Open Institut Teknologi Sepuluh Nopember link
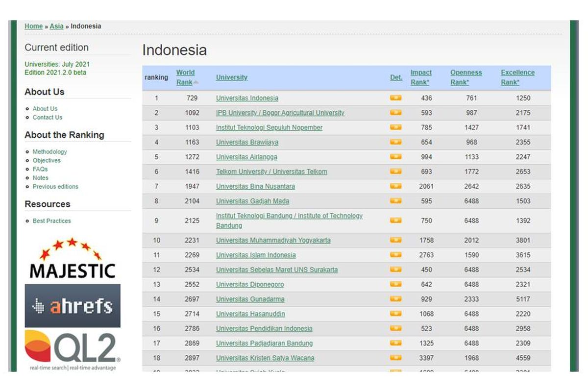The image size is (588, 392). [x=269, y=127]
